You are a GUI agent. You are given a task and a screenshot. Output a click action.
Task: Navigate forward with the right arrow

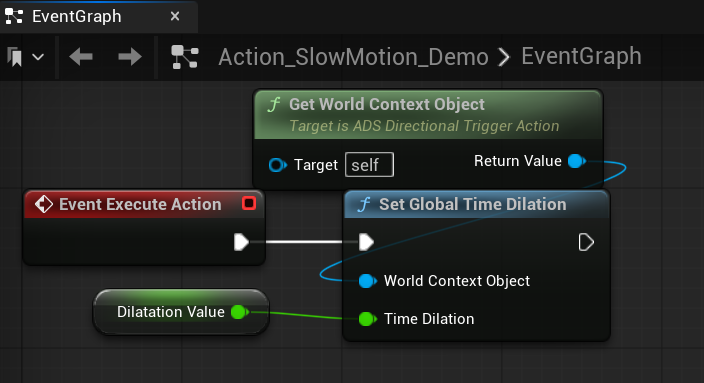click(129, 57)
